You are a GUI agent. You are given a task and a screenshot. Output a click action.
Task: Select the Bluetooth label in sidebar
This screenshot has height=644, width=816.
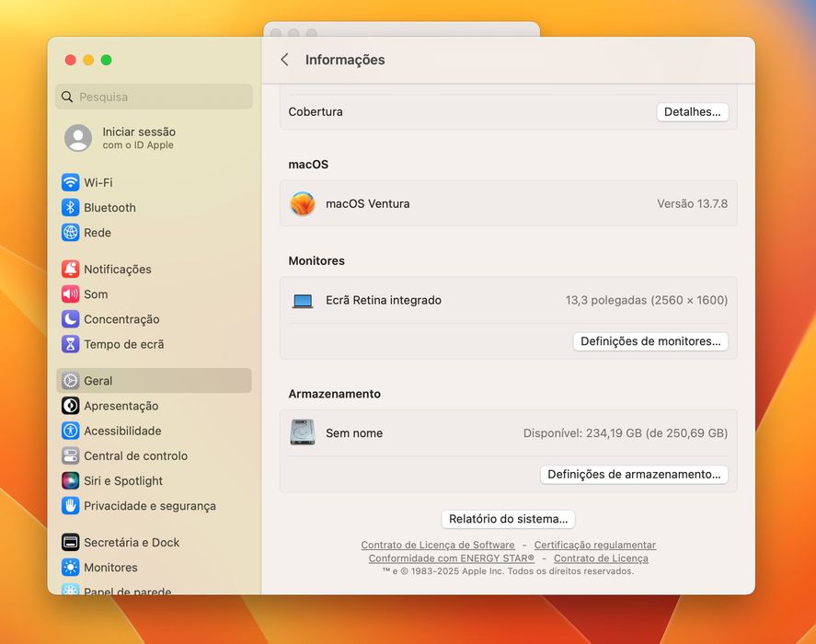109,208
